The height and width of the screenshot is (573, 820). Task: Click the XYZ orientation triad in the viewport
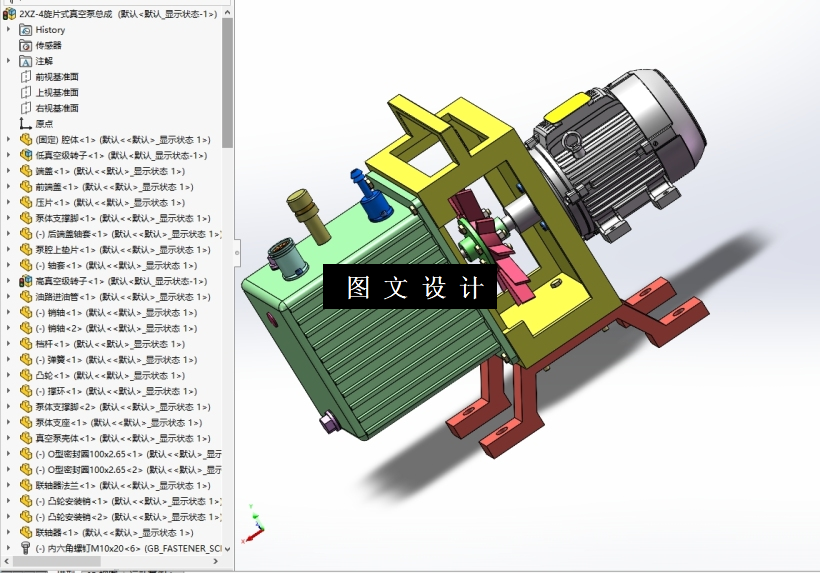pos(253,524)
